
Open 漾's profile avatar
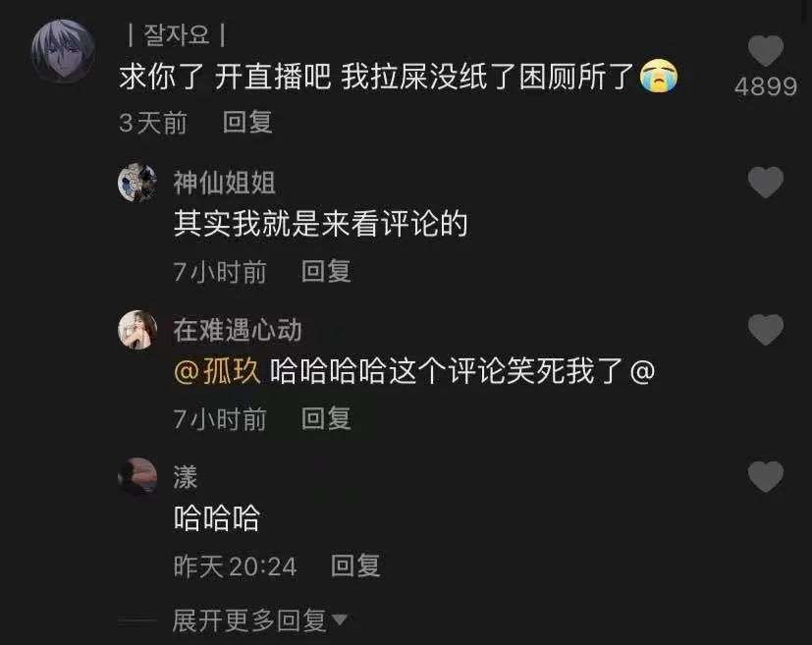[x=137, y=477]
